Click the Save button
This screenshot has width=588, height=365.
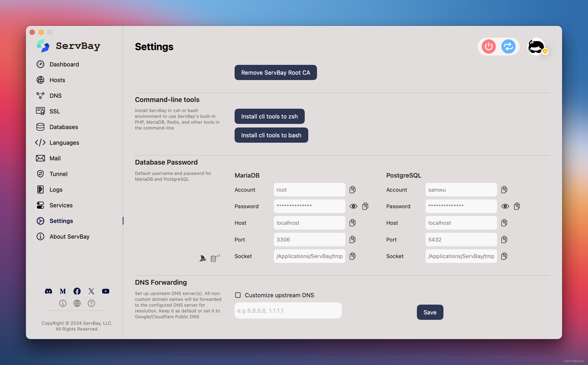(x=430, y=312)
